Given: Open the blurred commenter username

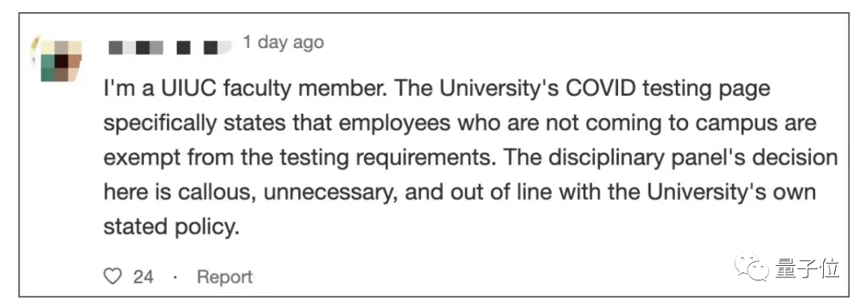Looking at the screenshot, I should (x=170, y=47).
